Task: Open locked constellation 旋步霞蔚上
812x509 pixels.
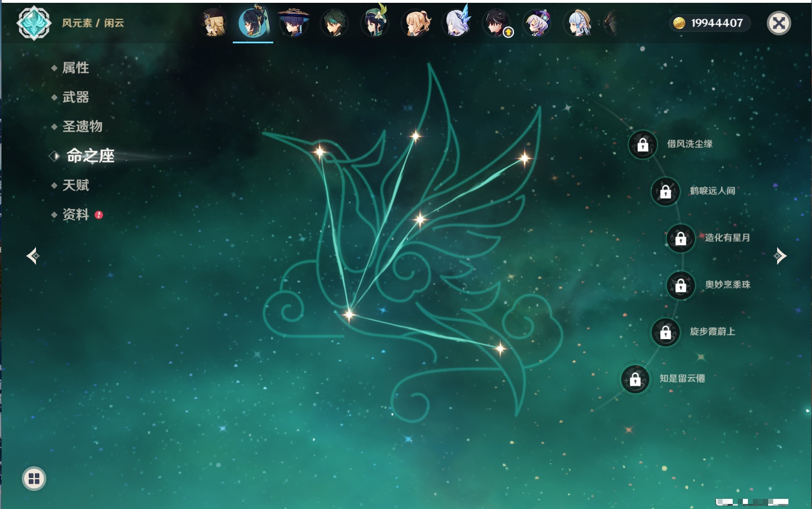Action: point(666,332)
